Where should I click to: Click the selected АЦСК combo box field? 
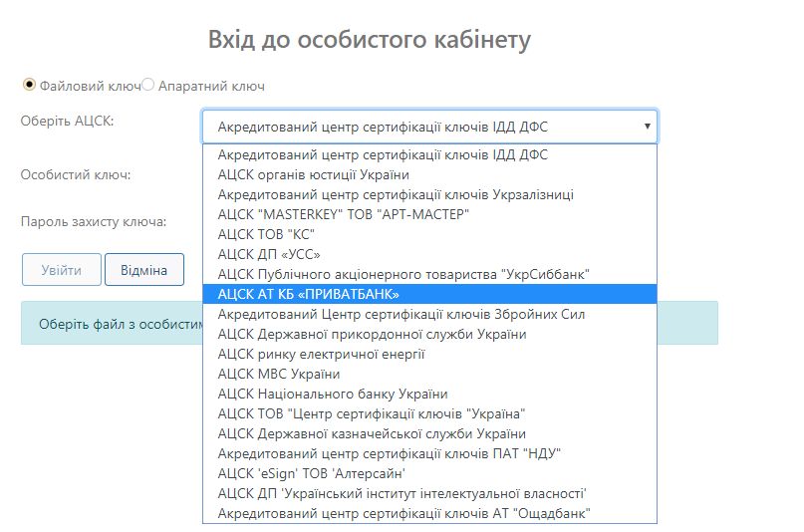pyautogui.click(x=418, y=127)
